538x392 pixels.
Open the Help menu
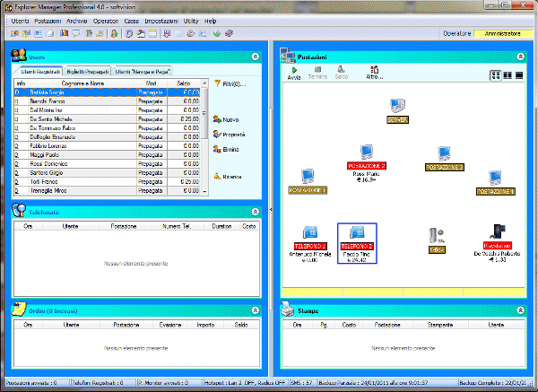click(x=210, y=21)
